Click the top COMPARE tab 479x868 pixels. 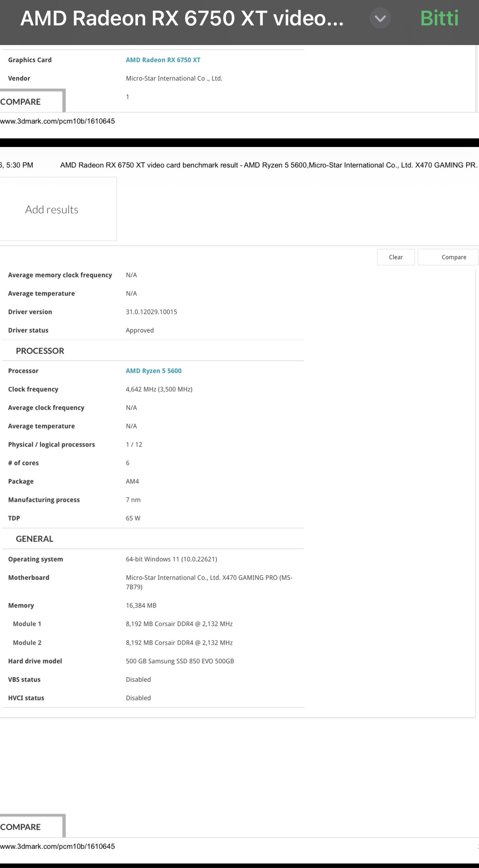32,101
